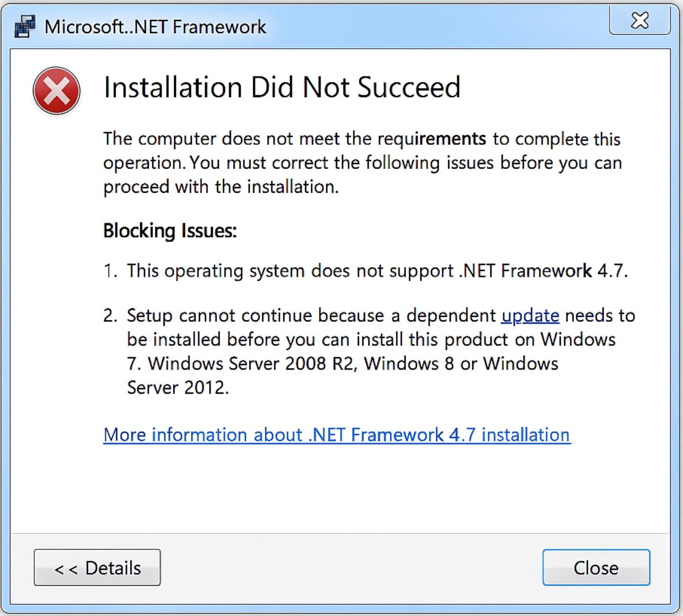Click the red error X icon
Viewport: 683px width, 616px height.
point(56,91)
